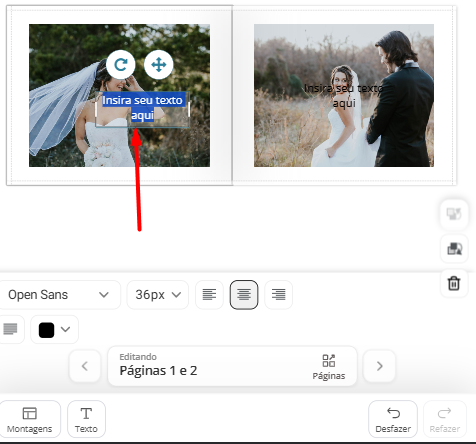This screenshot has height=444, width=476.
Task: Open the Montagens layouts panel
Action: (x=29, y=419)
